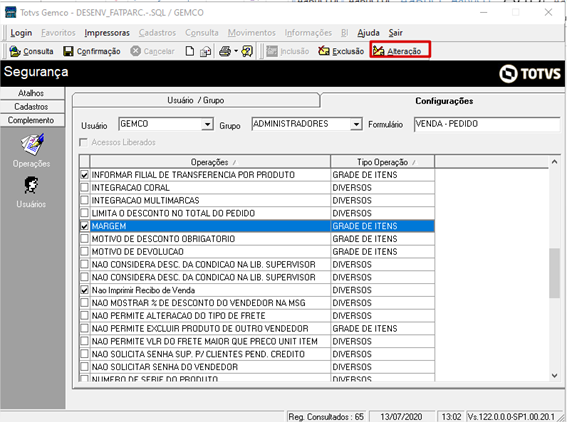Expand the Usuário GEMCO dropdown

pos(207,124)
